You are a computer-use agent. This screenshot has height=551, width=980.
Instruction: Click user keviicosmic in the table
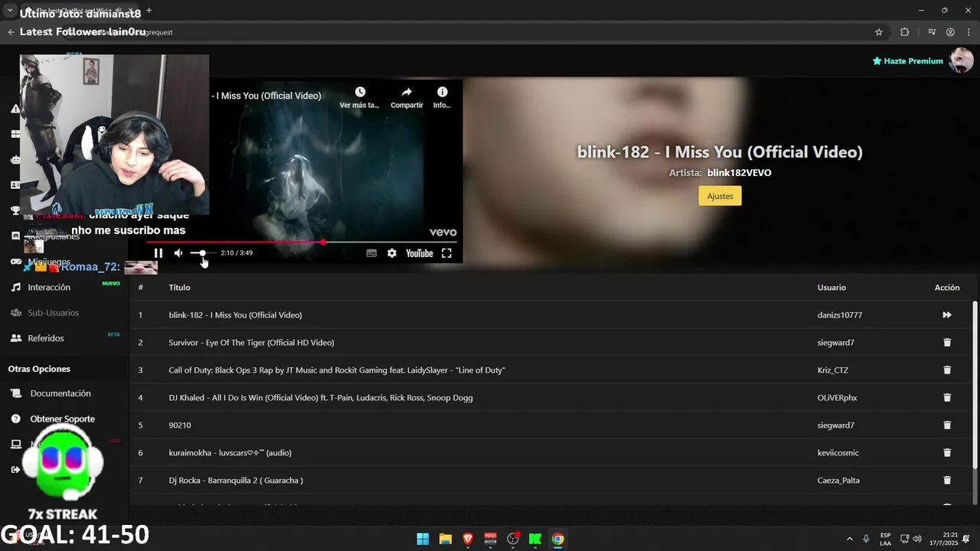838,452
